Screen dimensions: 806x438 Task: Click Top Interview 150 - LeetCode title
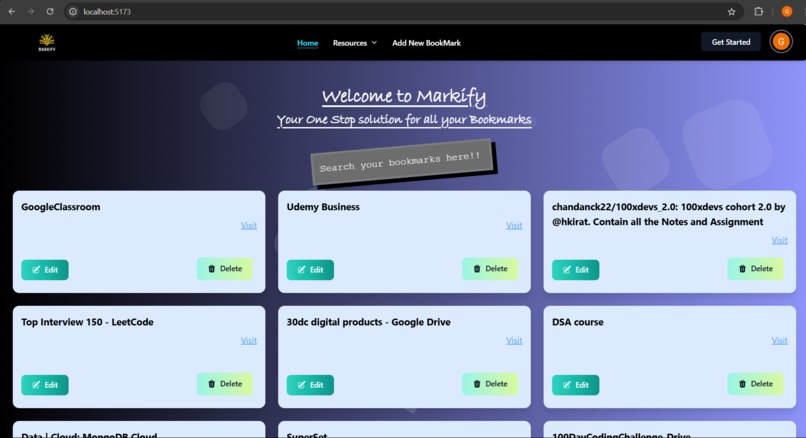[87, 322]
